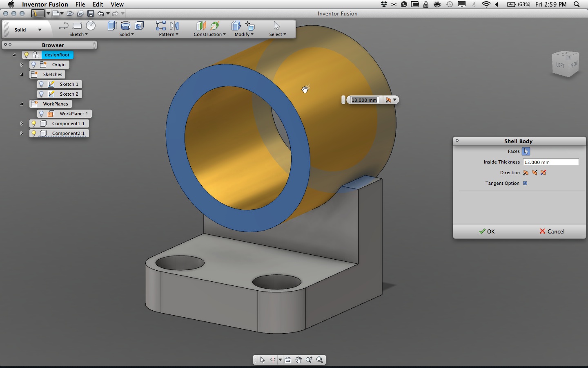Expand the Component2:1 node
Viewport: 588px width, 368px height.
click(22, 133)
